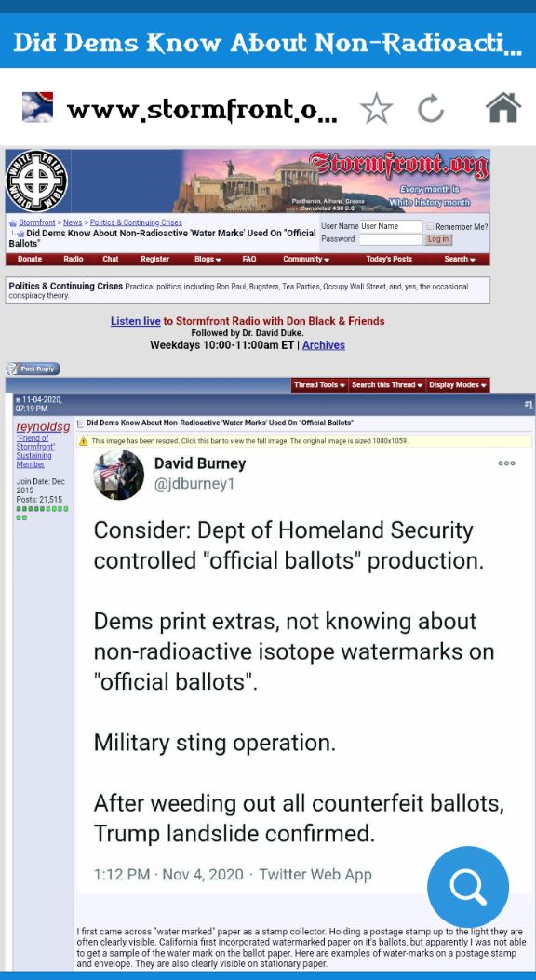Tap the bookmark star icon
The height and width of the screenshot is (980, 536).
[x=377, y=110]
